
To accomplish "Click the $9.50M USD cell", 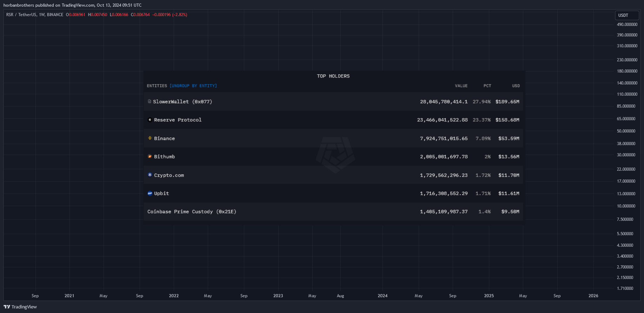I will [510, 212].
